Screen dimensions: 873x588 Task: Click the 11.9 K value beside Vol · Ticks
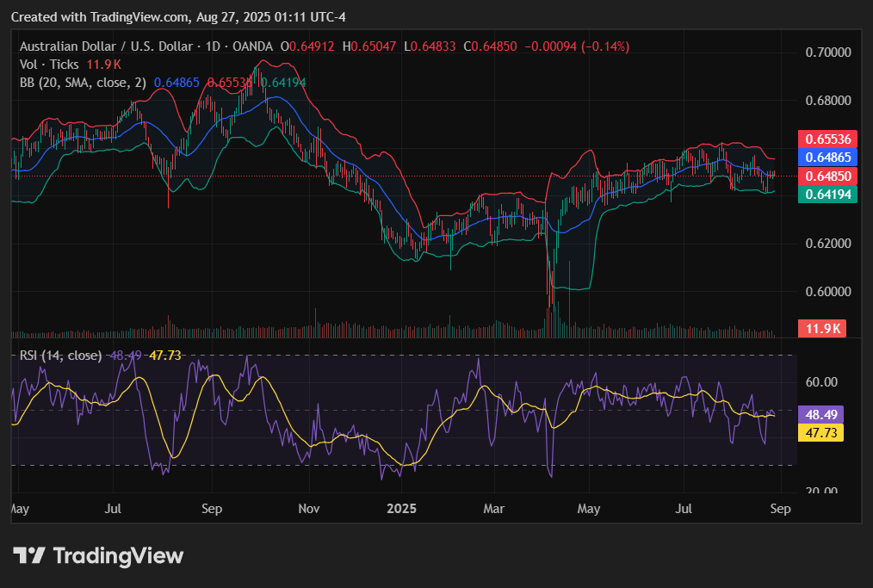point(103,65)
